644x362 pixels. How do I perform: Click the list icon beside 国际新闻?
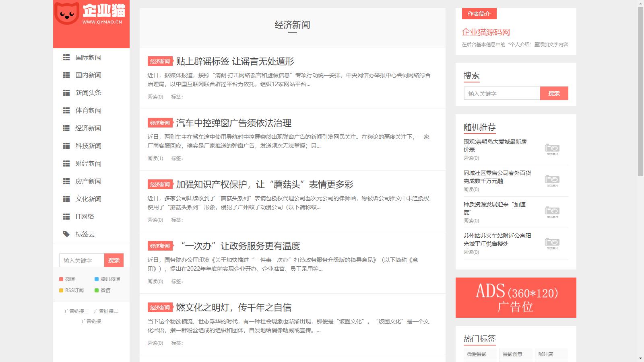tap(66, 58)
